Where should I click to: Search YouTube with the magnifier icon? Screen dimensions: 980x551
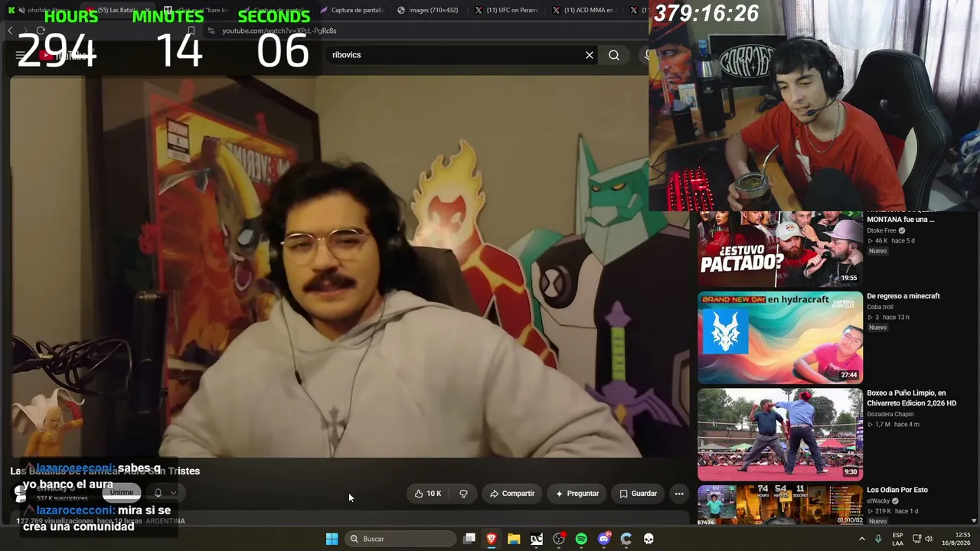coord(614,55)
